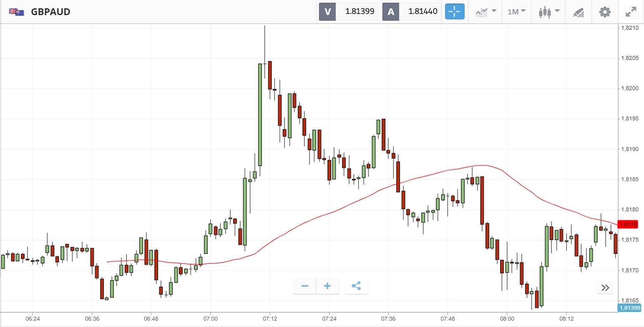Zoom in the chart with plus button
The width and height of the screenshot is (644, 327).
click(x=327, y=286)
